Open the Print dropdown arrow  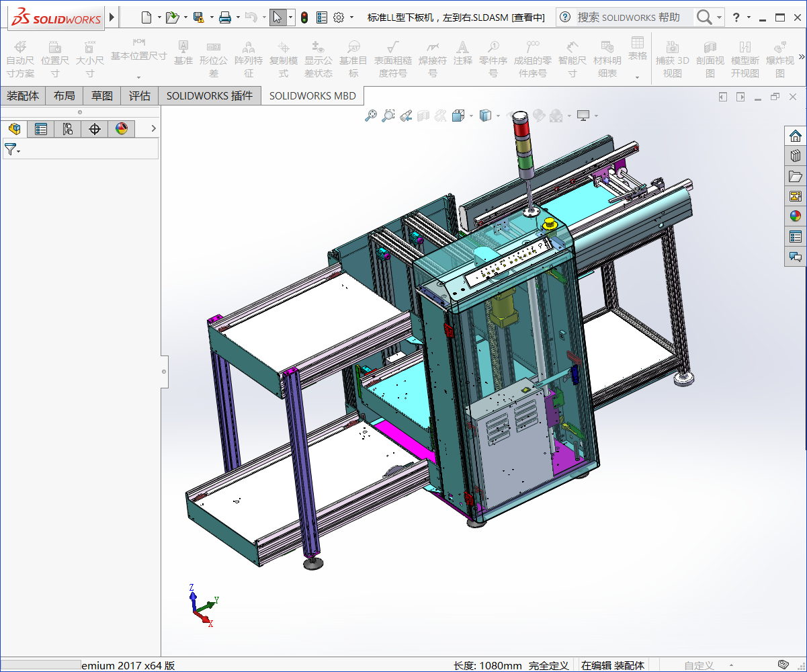pyautogui.click(x=238, y=17)
